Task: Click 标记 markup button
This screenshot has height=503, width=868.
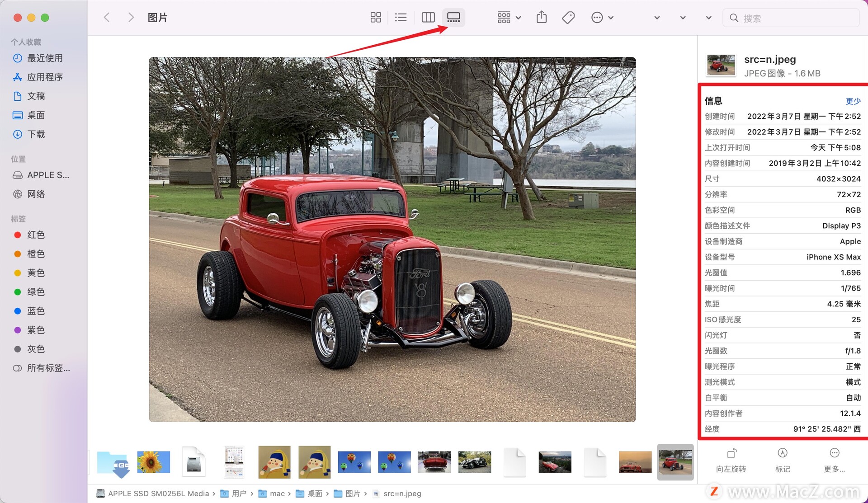Action: (783, 460)
